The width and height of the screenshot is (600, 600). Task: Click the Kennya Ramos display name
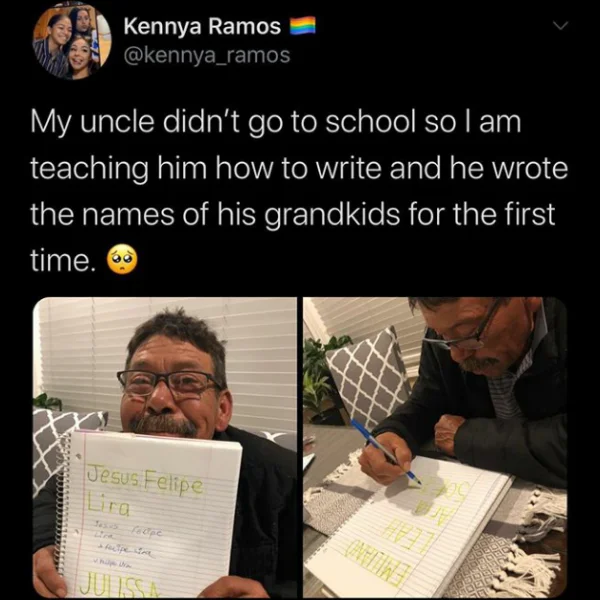pos(202,26)
